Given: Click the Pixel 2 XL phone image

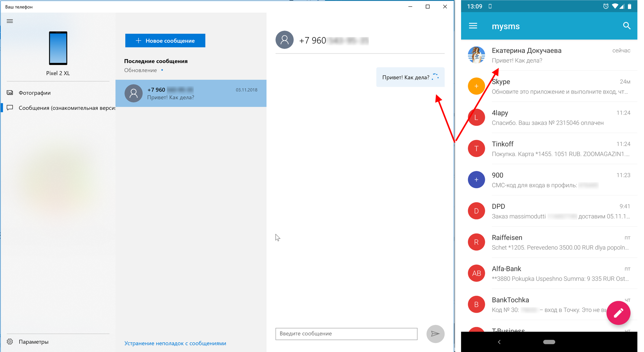Looking at the screenshot, I should [58, 48].
